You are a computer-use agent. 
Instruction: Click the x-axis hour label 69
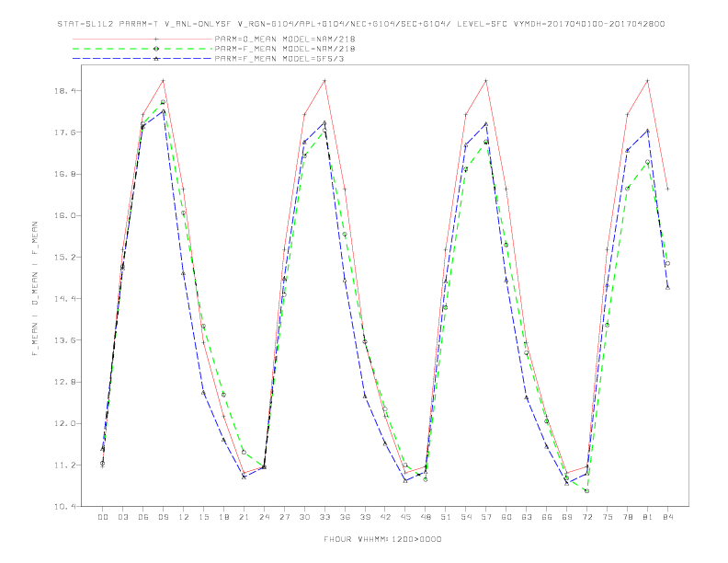point(567,517)
